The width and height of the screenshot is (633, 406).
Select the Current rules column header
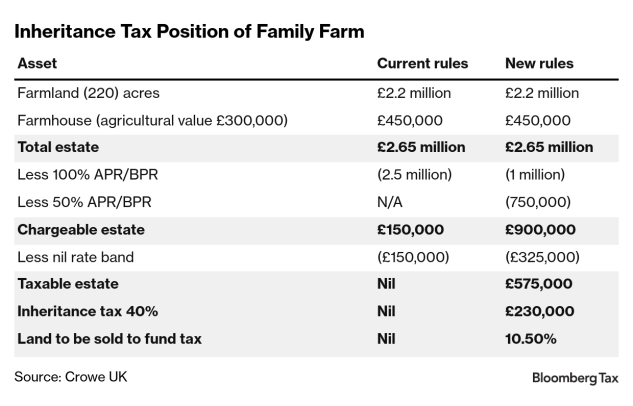pyautogui.click(x=422, y=63)
